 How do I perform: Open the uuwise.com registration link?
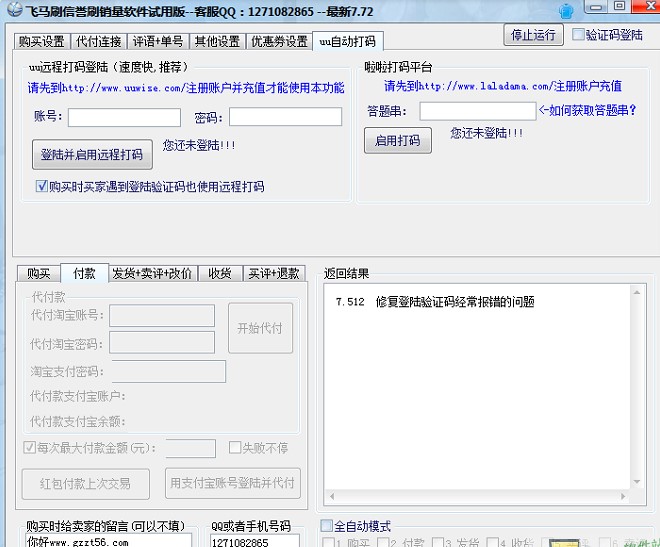coord(186,88)
